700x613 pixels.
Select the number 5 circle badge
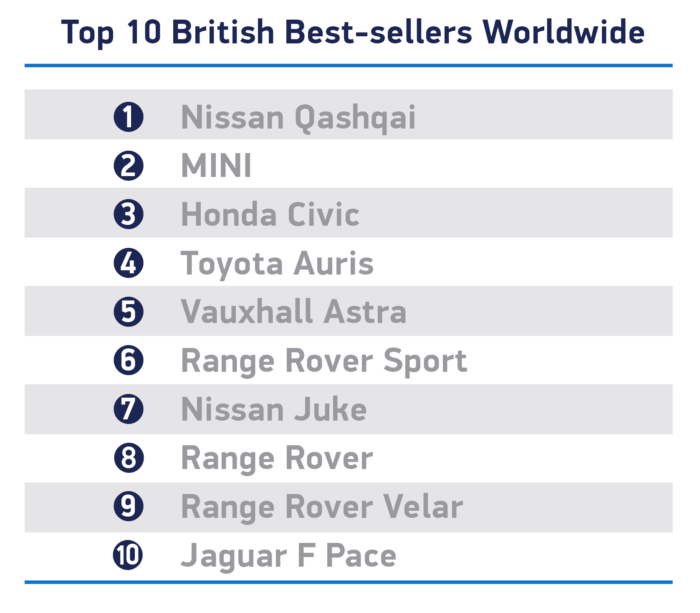[x=129, y=312]
